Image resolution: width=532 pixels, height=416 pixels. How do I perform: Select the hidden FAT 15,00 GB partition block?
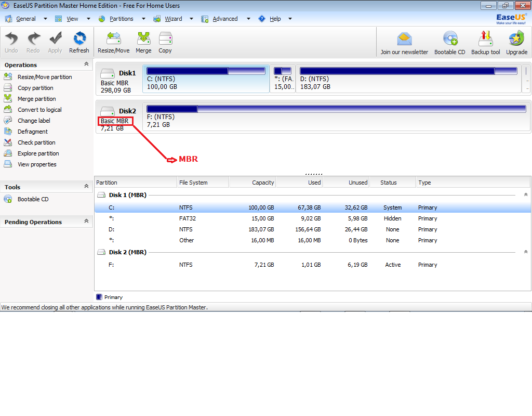(x=283, y=79)
